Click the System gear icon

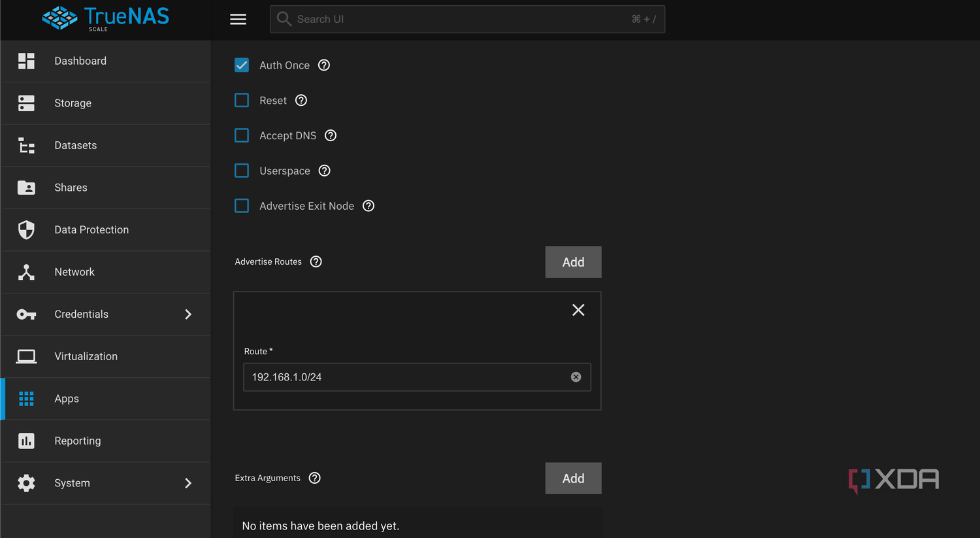pos(26,483)
